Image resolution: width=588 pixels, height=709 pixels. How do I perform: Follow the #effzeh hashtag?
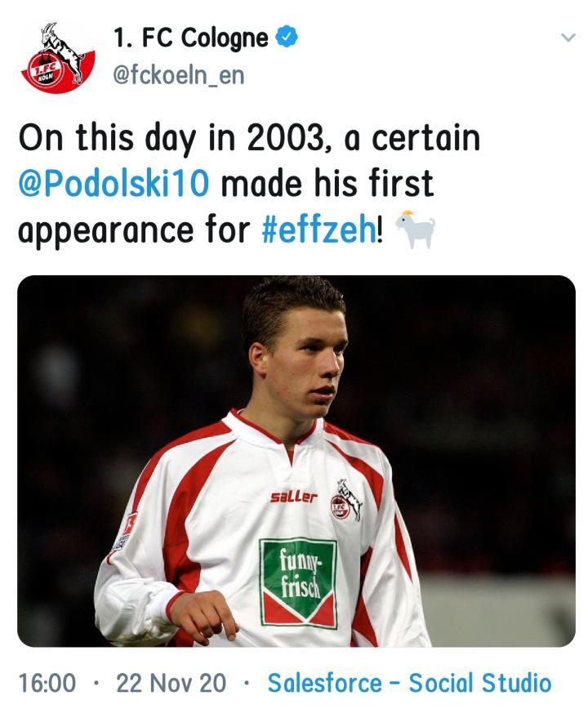[319, 230]
